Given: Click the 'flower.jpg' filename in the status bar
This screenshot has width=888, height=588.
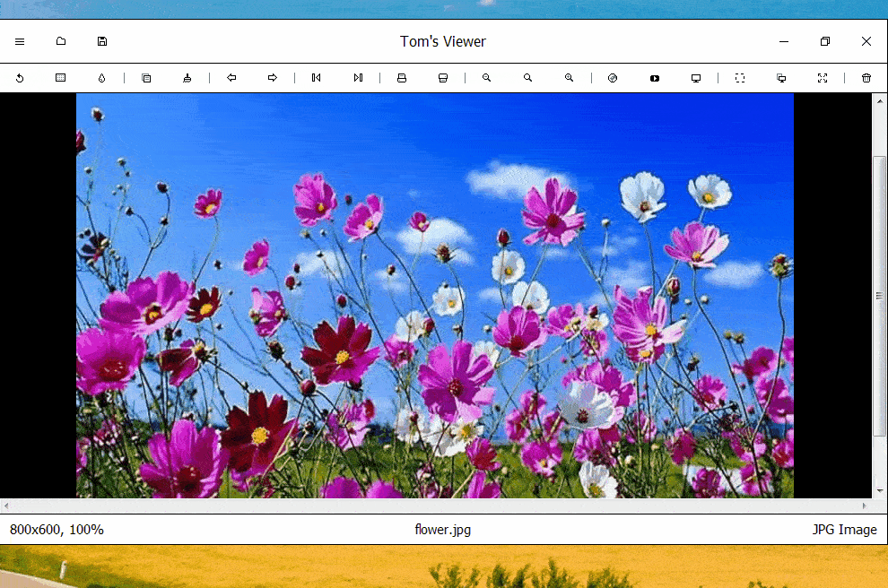Looking at the screenshot, I should (443, 530).
